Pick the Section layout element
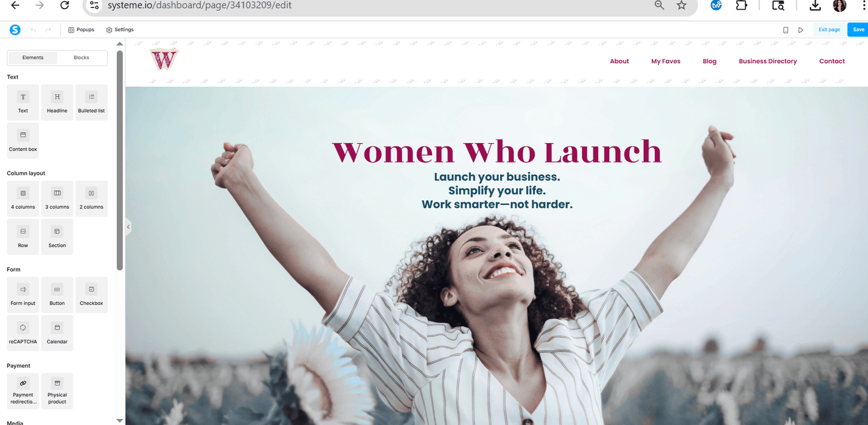 [x=57, y=237]
